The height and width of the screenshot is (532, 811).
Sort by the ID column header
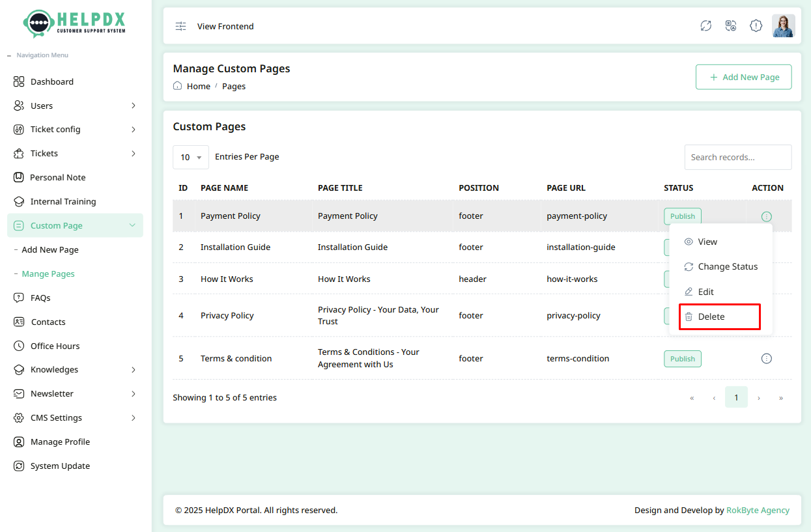click(183, 188)
